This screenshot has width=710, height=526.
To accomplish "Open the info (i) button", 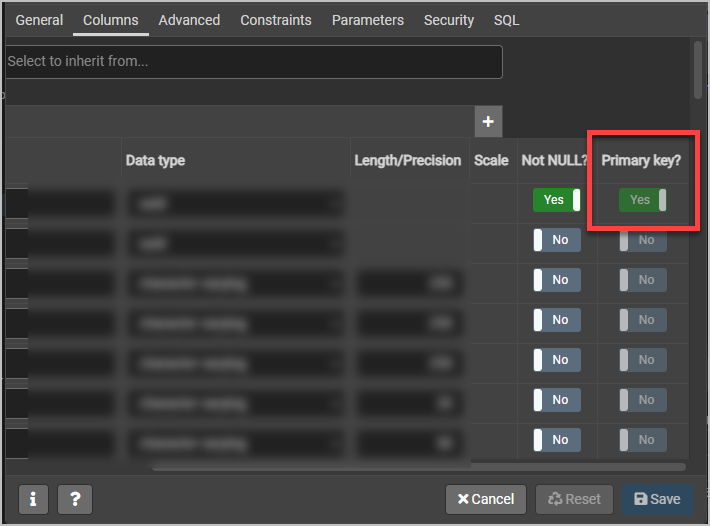I will [33, 499].
